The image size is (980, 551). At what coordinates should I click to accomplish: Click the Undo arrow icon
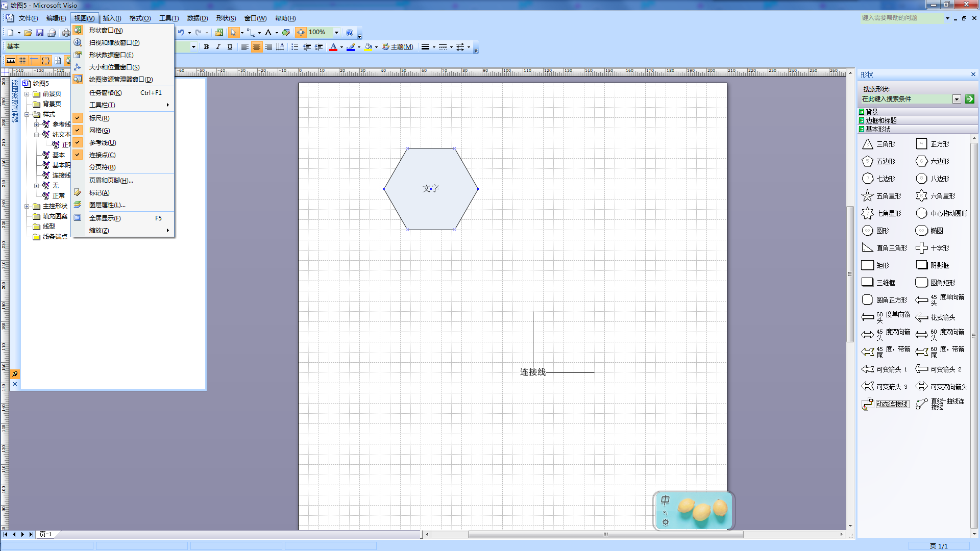pyautogui.click(x=181, y=33)
